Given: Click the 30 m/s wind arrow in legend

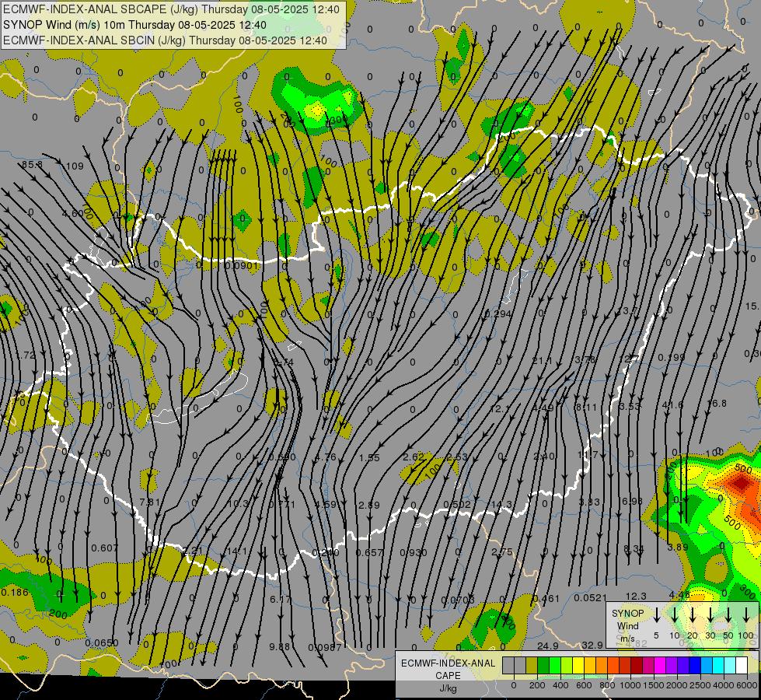Looking at the screenshot, I should click(x=710, y=615).
